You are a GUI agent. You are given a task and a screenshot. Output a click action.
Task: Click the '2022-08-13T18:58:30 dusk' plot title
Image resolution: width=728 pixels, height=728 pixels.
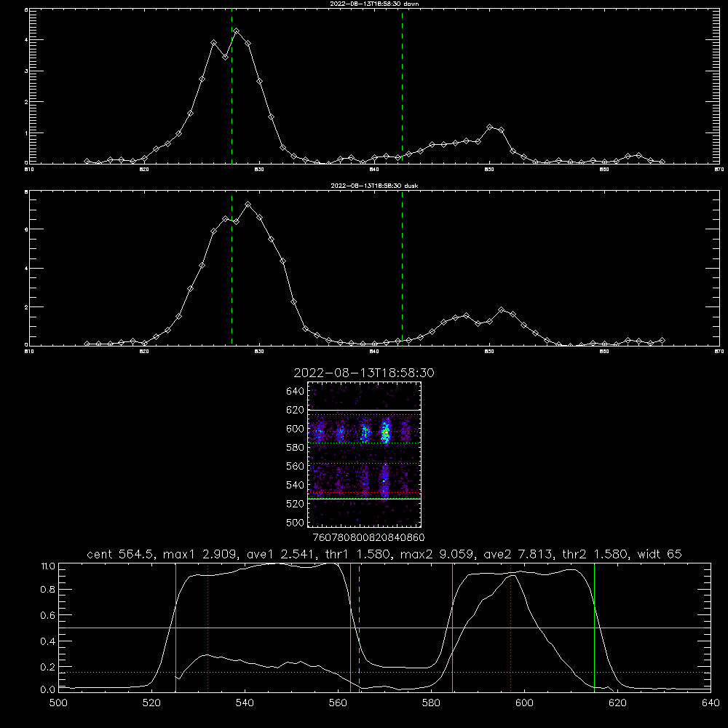click(x=374, y=186)
